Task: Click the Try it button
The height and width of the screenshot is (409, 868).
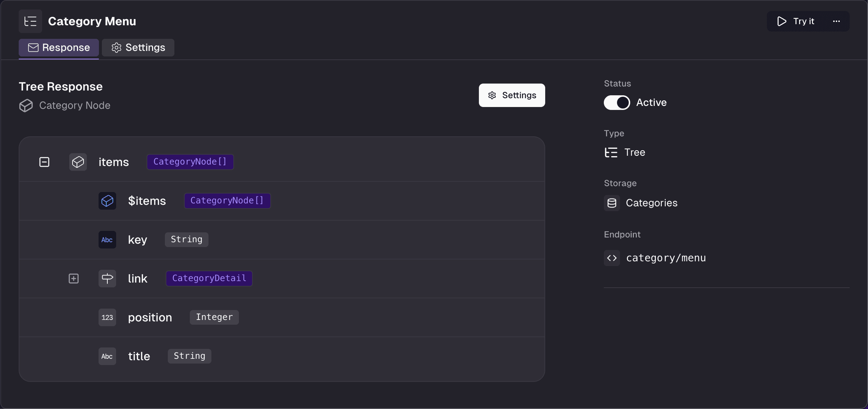Action: pyautogui.click(x=795, y=21)
